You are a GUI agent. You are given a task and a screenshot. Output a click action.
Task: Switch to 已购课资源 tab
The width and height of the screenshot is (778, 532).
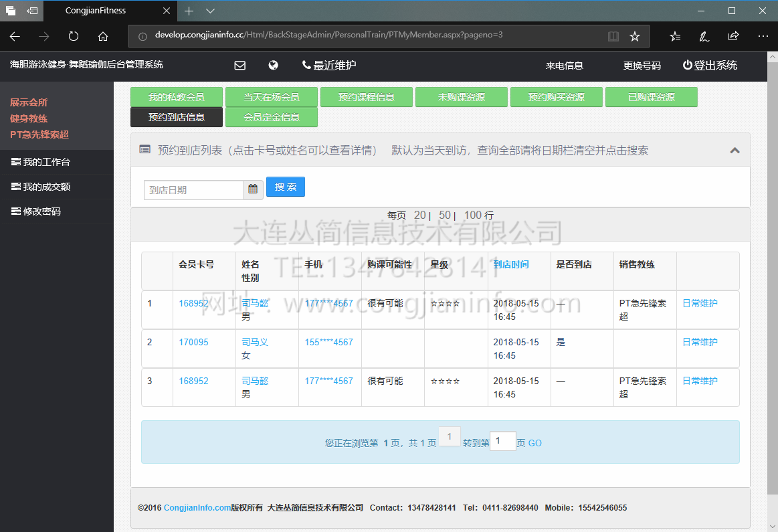coord(652,97)
